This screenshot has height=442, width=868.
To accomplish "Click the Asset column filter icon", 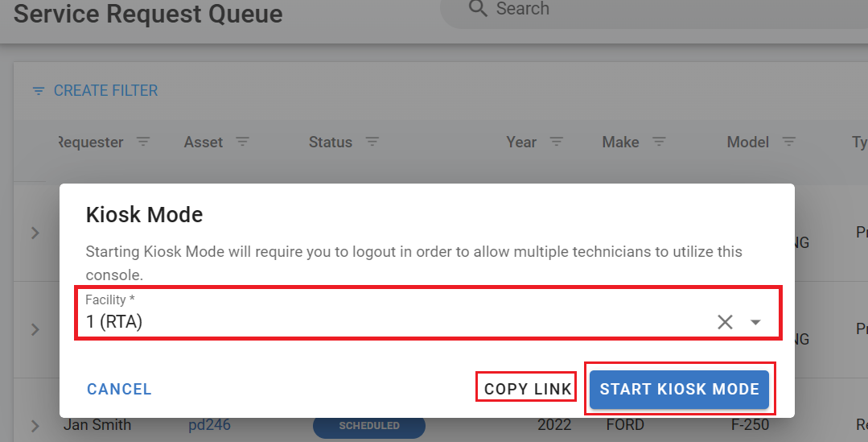I will click(x=242, y=142).
